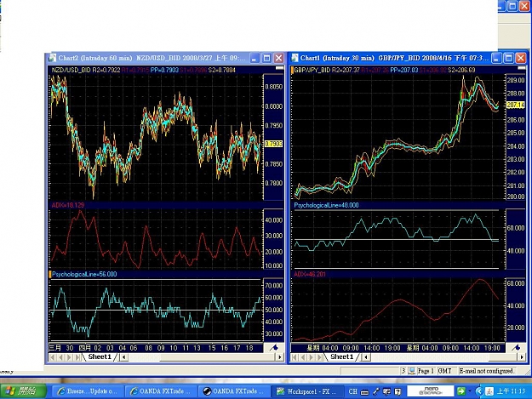Switch to the second OANDA FXTrade taskbar item
Image resolution: width=532 pixels, height=399 pixels.
point(233,391)
